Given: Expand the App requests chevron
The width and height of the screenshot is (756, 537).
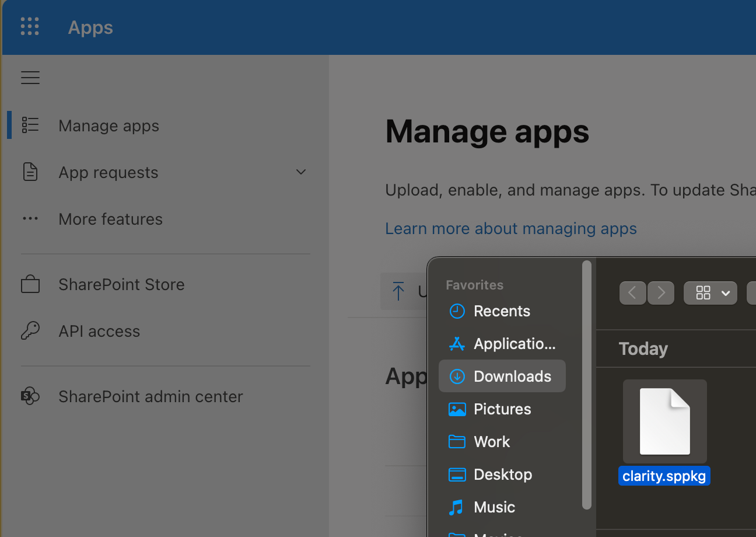Looking at the screenshot, I should point(301,172).
